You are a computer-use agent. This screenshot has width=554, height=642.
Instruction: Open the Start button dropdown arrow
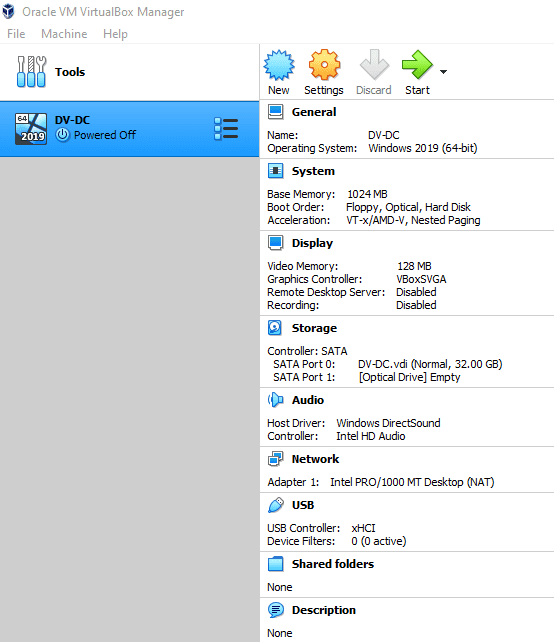[x=443, y=72]
